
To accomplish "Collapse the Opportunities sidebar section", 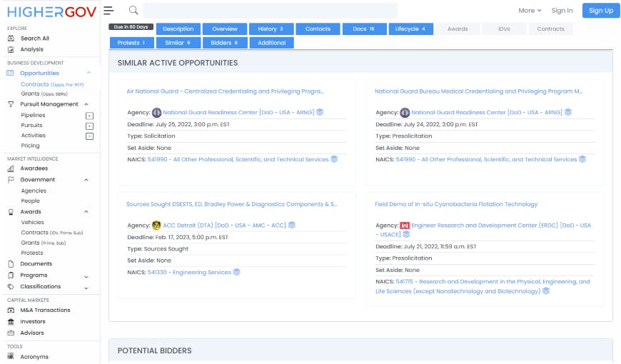I will pyautogui.click(x=89, y=73).
